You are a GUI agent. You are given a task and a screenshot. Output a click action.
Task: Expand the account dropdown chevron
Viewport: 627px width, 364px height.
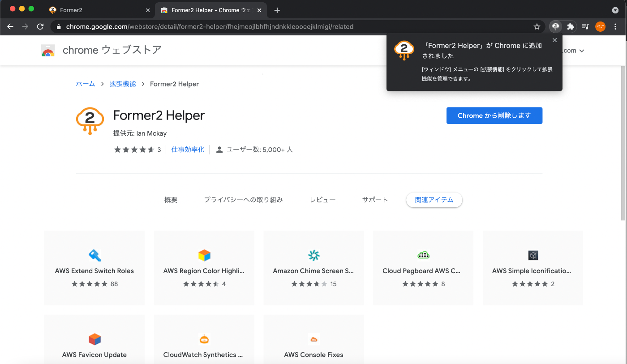pos(582,51)
